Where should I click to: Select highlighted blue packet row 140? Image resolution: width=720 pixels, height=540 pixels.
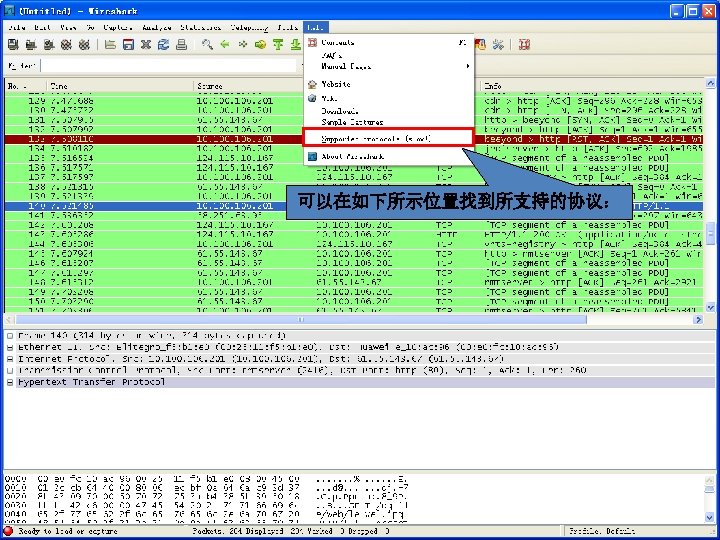[354, 206]
